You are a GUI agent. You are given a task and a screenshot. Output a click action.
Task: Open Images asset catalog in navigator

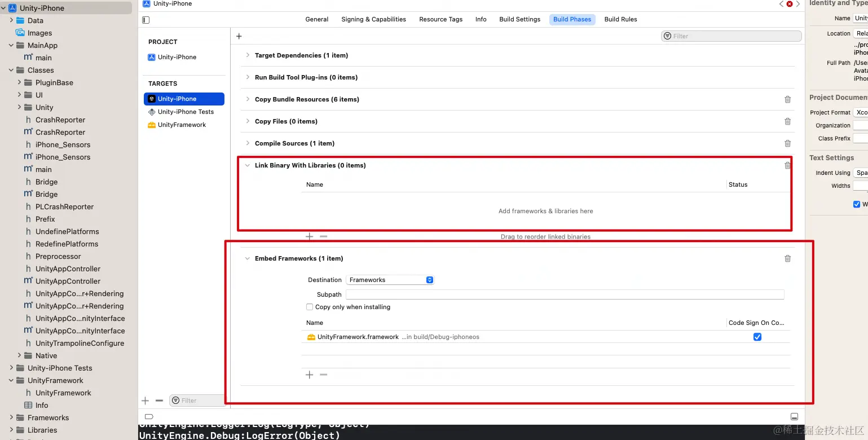point(39,33)
